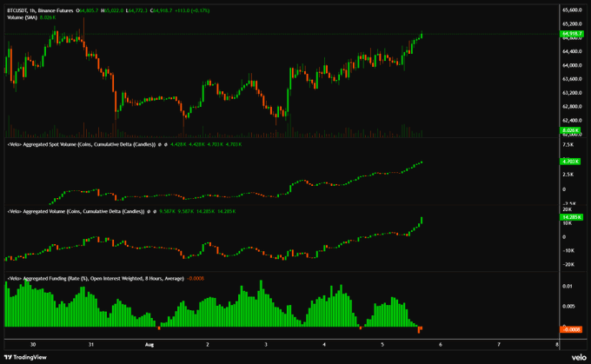591x364 pixels.
Task: Click the Aug label on time axis
Action: click(149, 344)
